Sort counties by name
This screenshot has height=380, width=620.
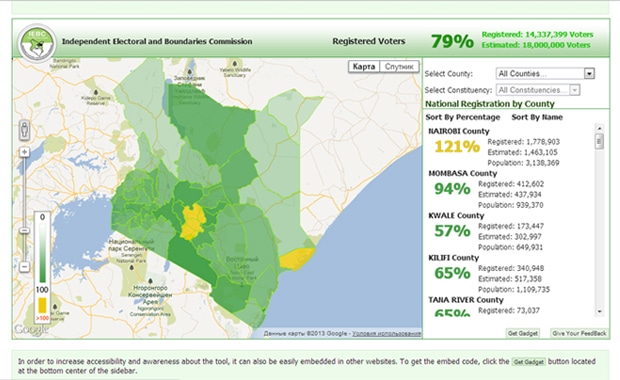pos(537,117)
